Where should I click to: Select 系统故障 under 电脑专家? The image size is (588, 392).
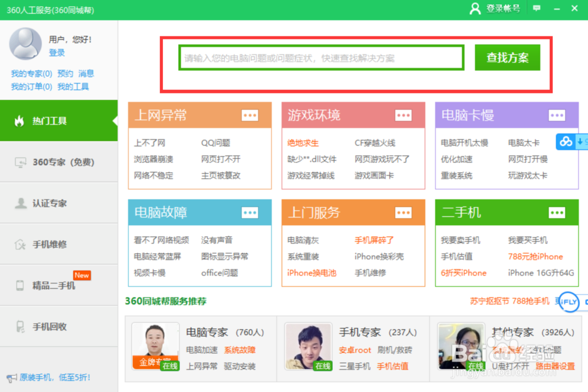(x=240, y=350)
